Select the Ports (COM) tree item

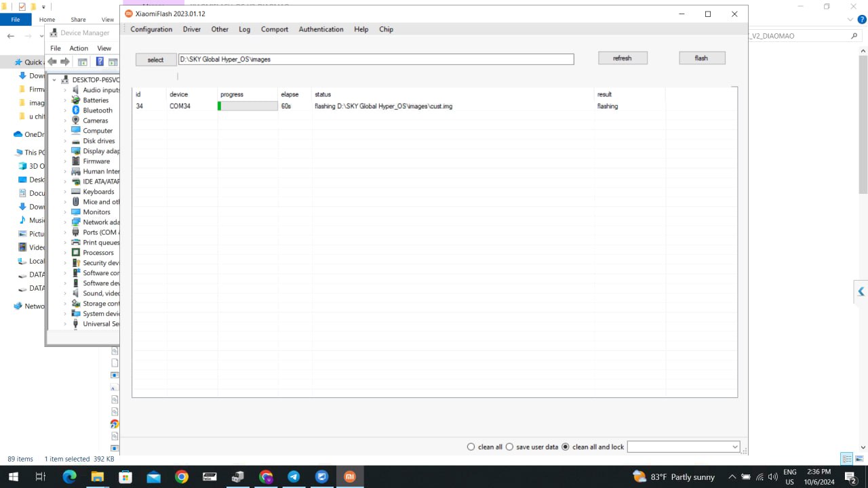100,232
